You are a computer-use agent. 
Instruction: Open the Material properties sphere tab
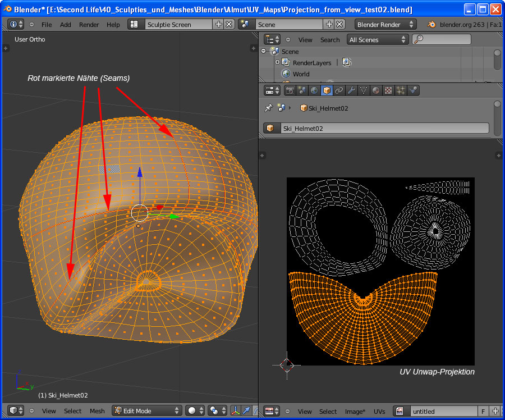click(376, 90)
